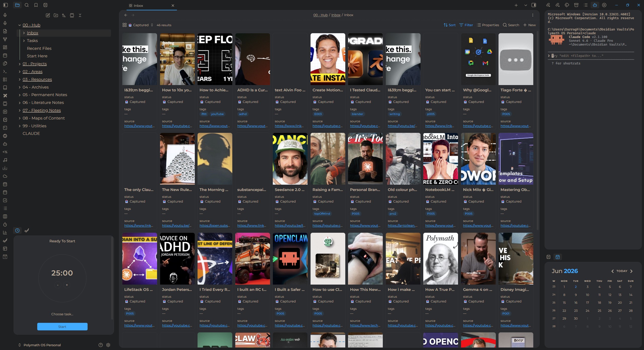Viewport: 644px width, 350px height.
Task: Close the Inbox tab
Action: (x=173, y=6)
